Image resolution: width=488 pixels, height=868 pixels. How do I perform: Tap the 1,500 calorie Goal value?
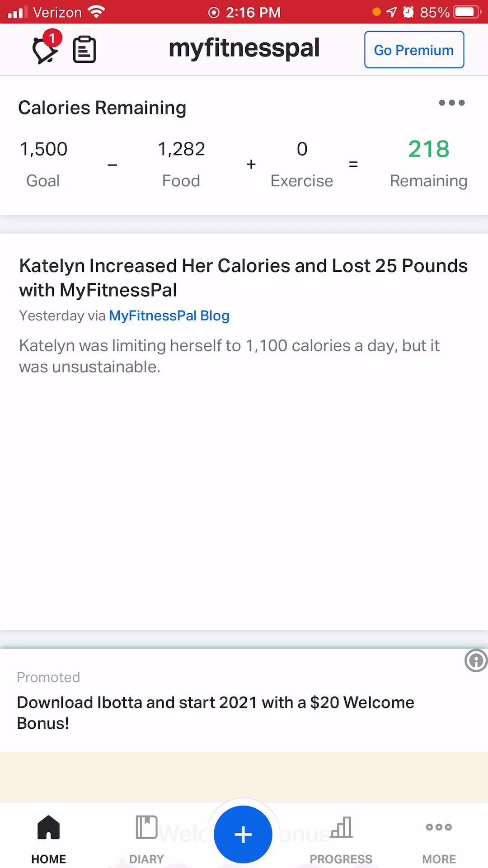(x=43, y=149)
